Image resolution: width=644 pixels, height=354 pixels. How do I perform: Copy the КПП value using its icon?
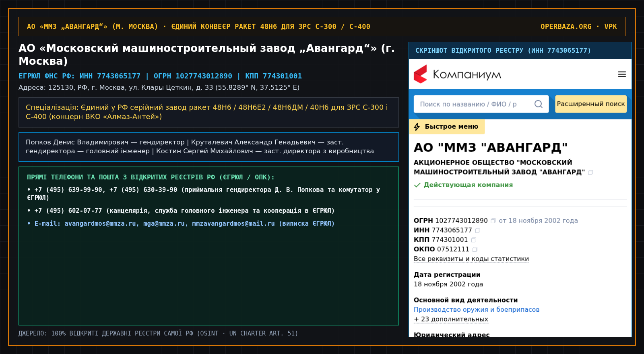(x=474, y=240)
